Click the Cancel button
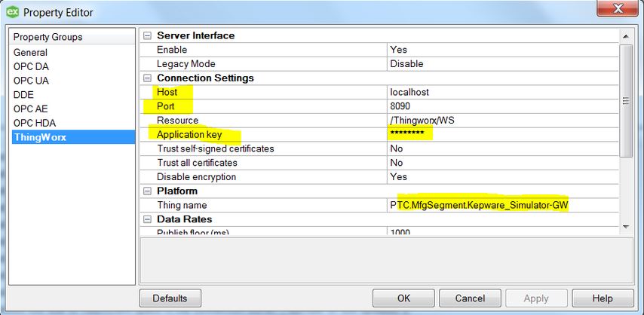 (x=470, y=298)
